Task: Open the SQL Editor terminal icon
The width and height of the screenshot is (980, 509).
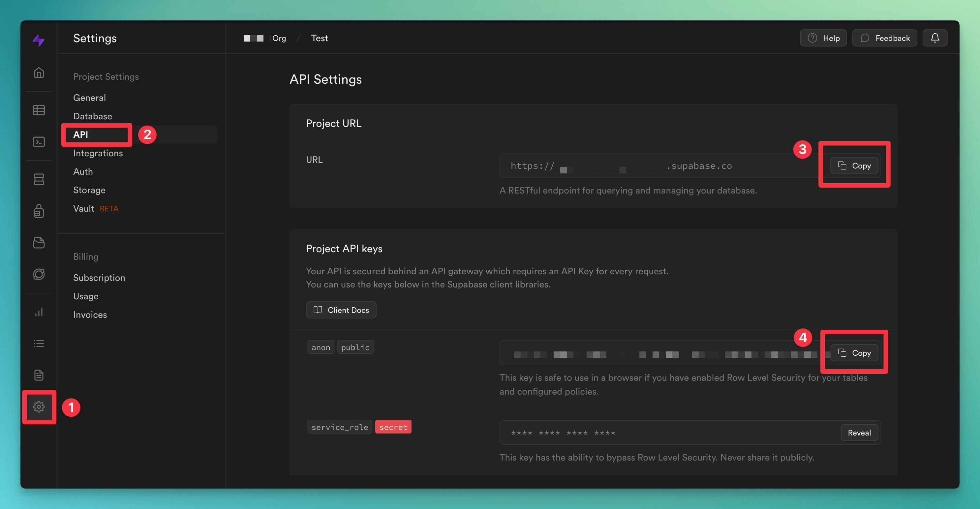Action: (39, 141)
